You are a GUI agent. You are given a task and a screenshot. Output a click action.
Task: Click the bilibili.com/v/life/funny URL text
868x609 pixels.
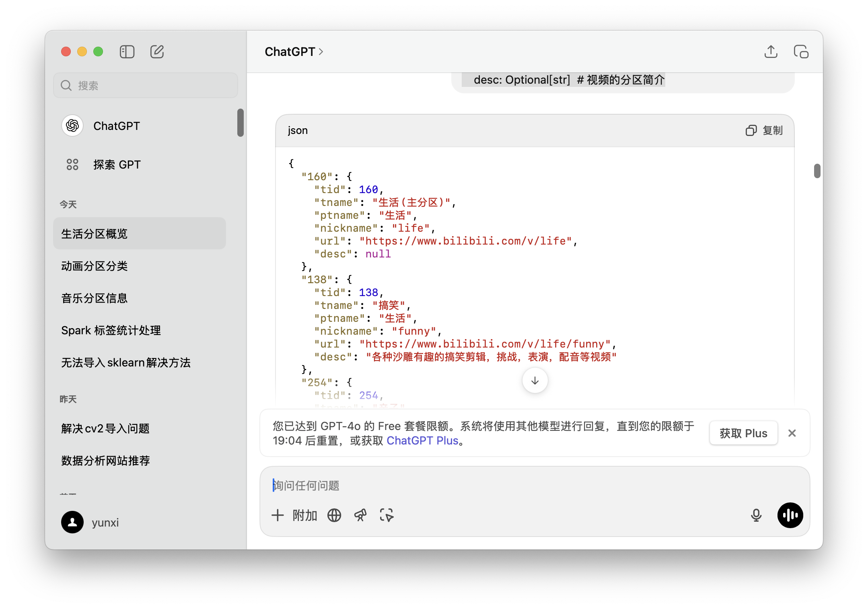(485, 344)
